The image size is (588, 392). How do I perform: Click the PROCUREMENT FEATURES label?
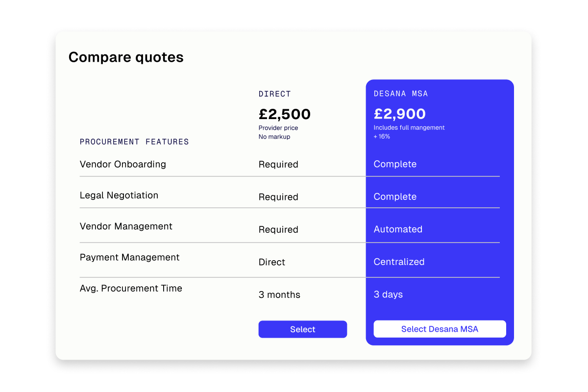point(134,142)
